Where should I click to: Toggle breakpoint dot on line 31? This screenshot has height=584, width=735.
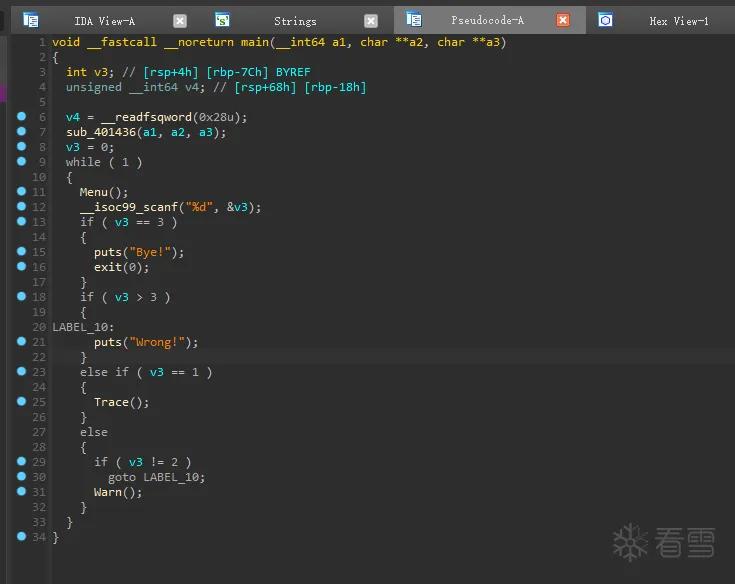[x=22, y=491]
